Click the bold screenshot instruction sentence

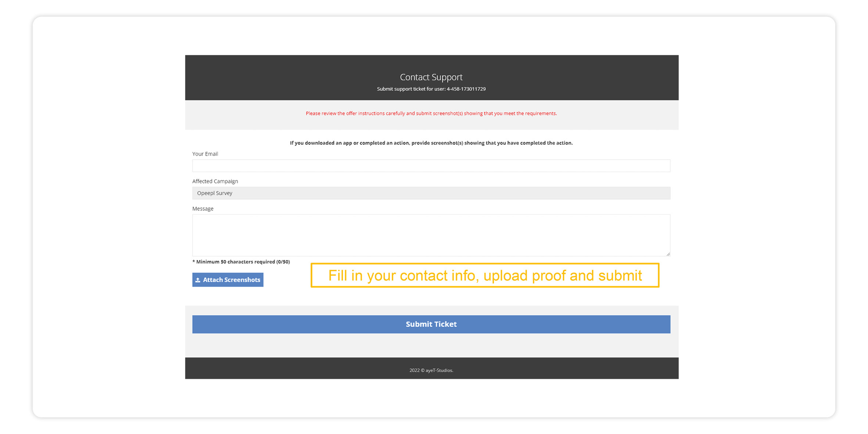click(431, 143)
